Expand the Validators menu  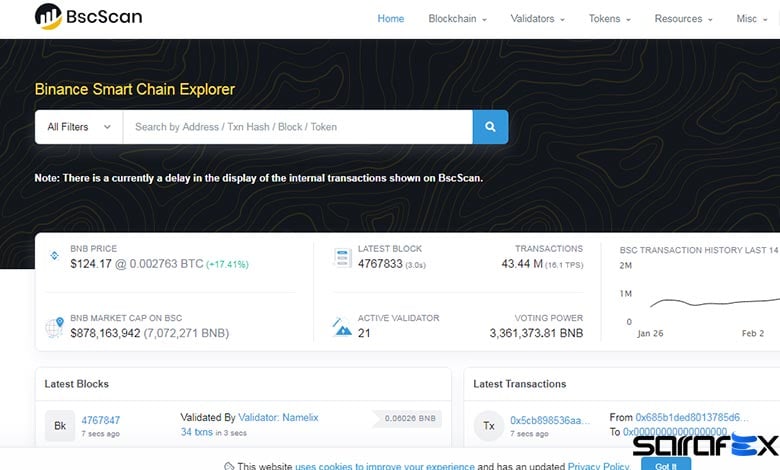[537, 19]
